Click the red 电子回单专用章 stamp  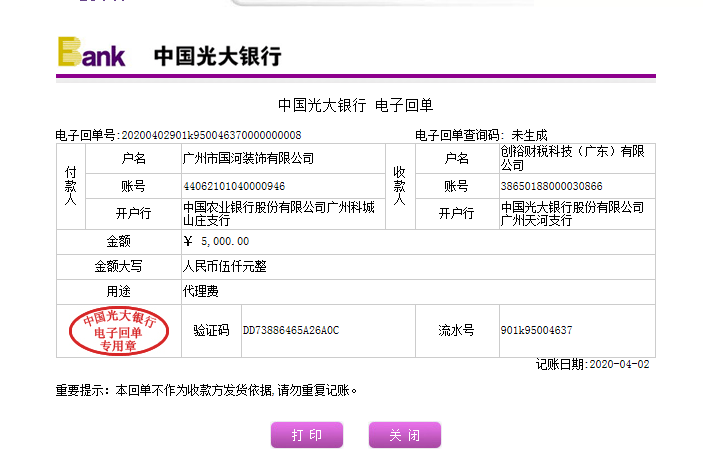point(119,331)
